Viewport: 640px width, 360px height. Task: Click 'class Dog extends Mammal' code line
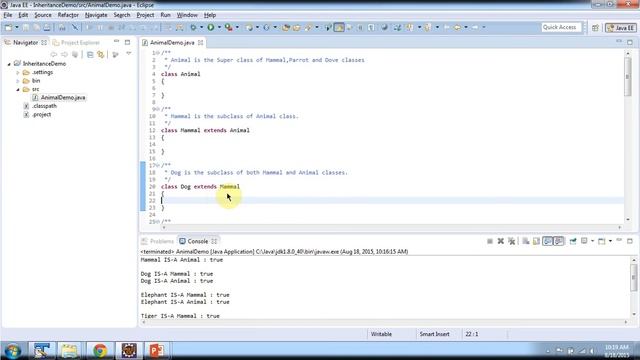point(200,187)
